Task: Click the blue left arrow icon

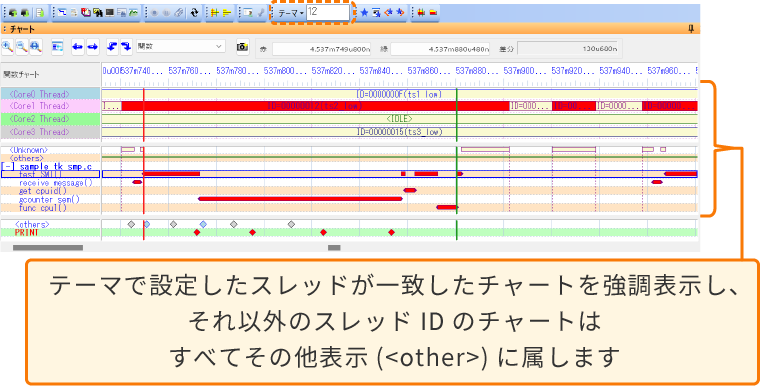Action: (78, 47)
